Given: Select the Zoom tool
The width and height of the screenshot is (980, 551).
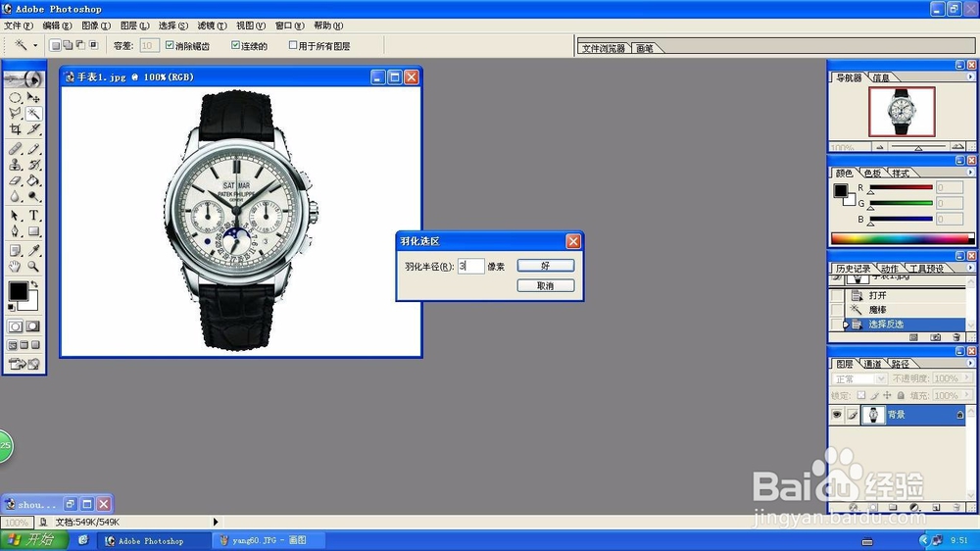Looking at the screenshot, I should point(33,267).
